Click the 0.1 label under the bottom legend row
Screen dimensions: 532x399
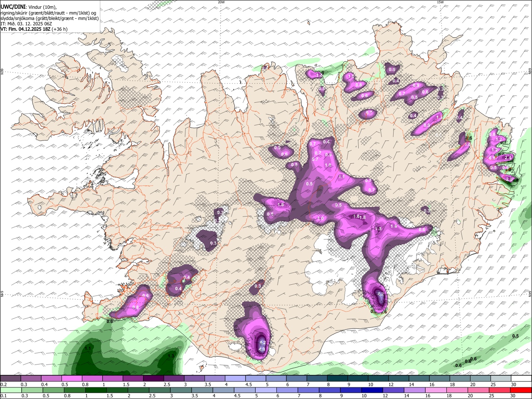[x=2, y=396]
